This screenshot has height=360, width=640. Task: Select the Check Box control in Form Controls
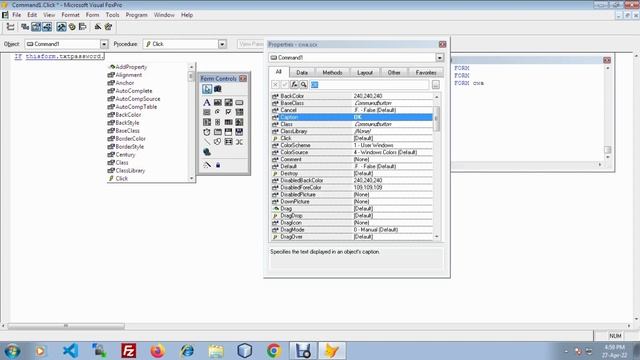point(229,112)
